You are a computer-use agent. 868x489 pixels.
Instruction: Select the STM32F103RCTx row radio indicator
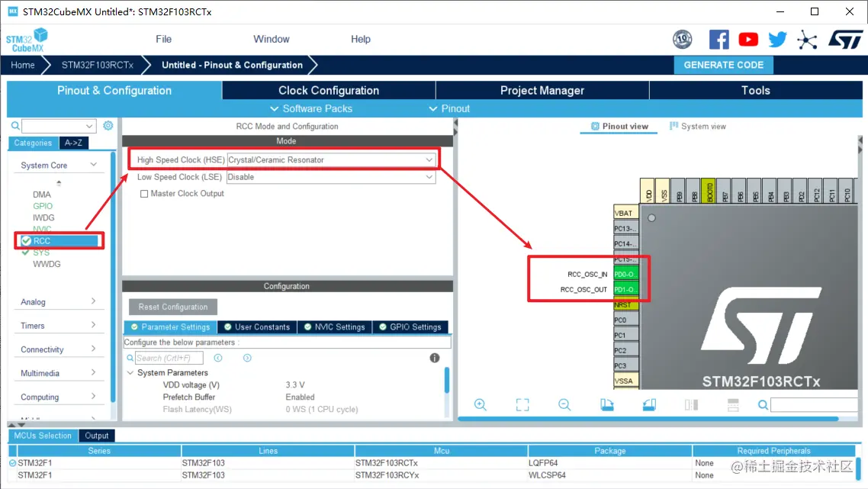pyautogui.click(x=12, y=463)
